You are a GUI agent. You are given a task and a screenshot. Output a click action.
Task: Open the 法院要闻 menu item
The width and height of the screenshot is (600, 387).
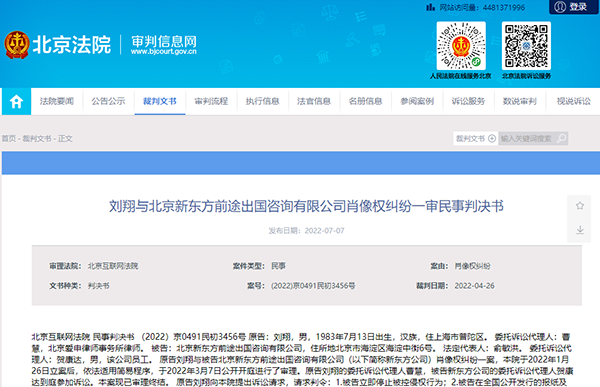pos(57,101)
